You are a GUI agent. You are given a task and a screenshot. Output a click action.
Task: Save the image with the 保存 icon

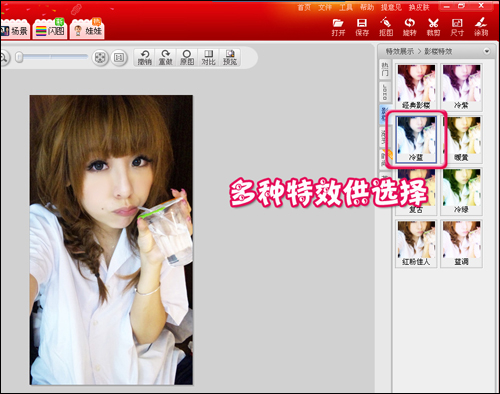tap(362, 27)
